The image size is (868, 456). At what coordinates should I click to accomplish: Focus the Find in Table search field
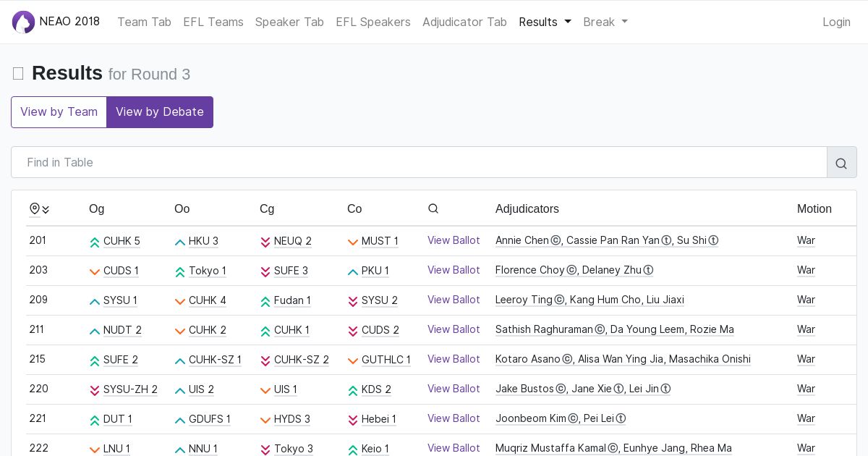coord(420,163)
